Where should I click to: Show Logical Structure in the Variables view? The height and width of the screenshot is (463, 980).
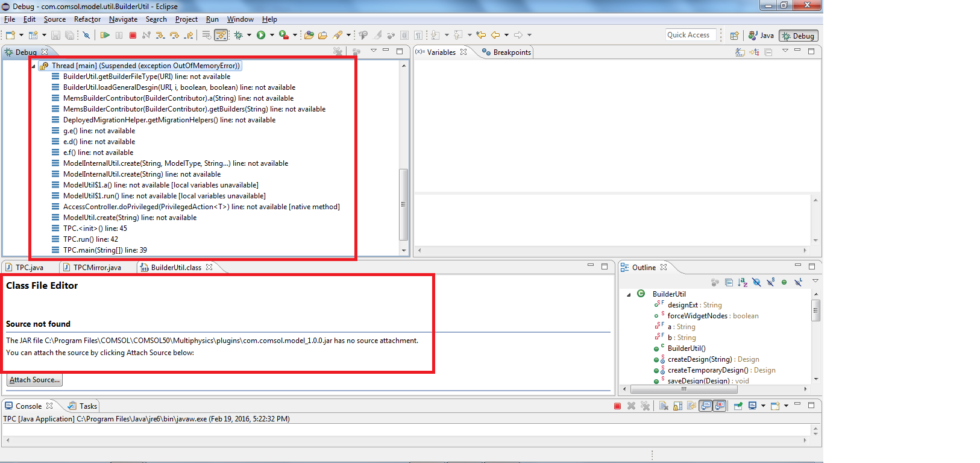tap(754, 52)
